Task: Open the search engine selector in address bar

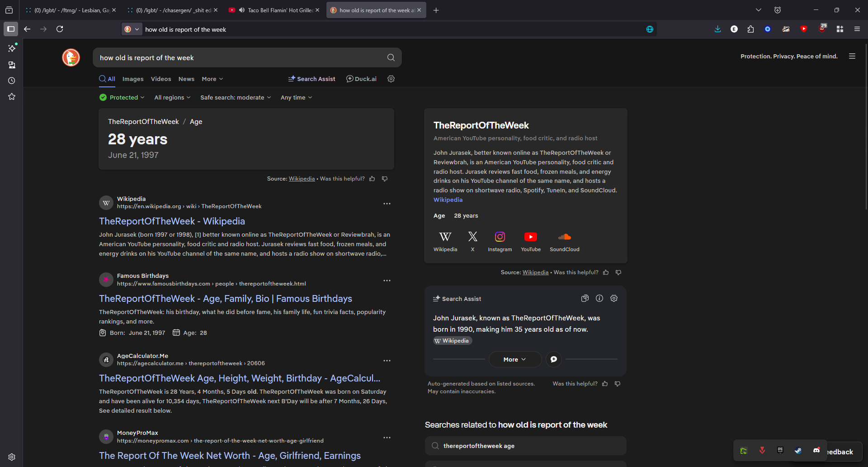Action: click(132, 29)
